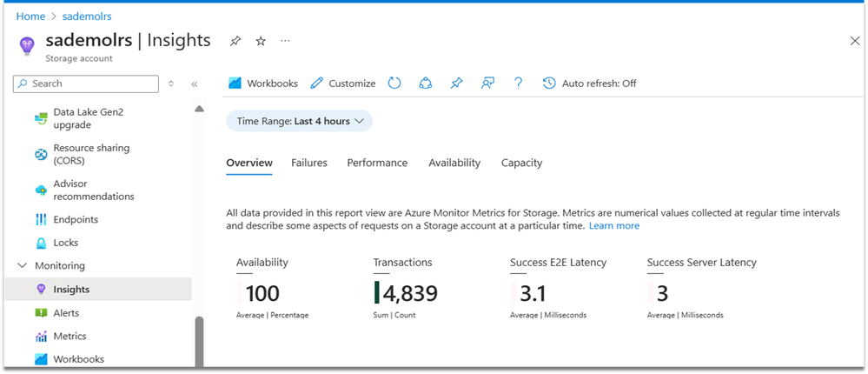Close the Insights blade with X
The width and height of the screenshot is (868, 374).
855,41
